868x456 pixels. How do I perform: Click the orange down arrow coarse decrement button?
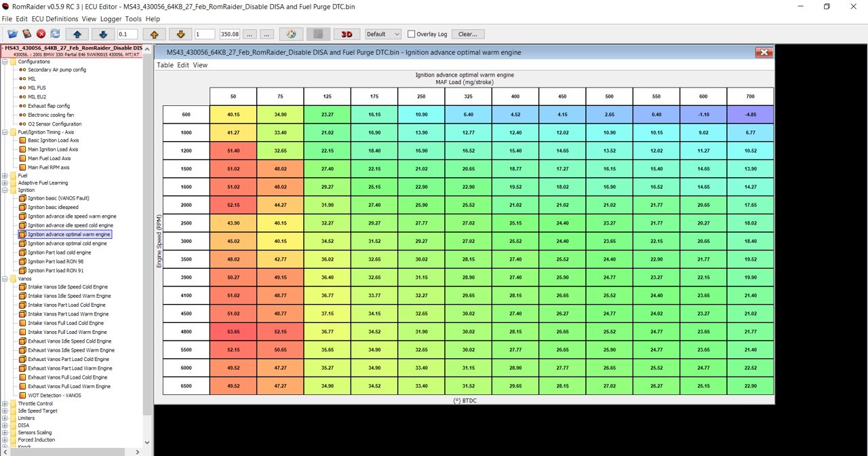[180, 34]
